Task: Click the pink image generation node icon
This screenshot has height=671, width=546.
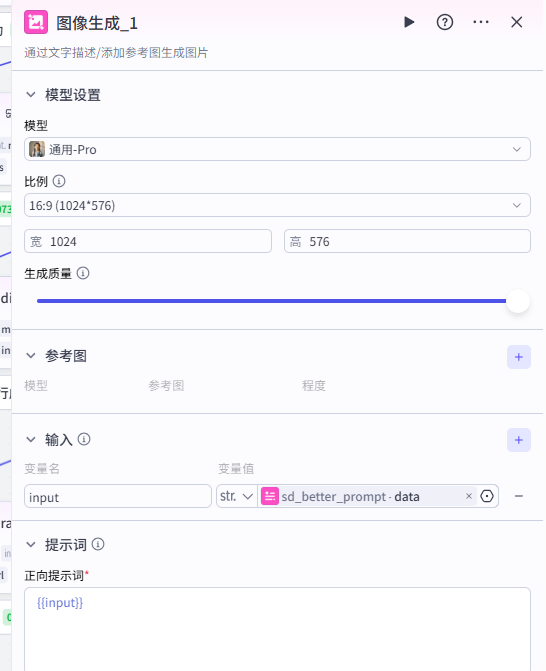Action: click(x=36, y=22)
